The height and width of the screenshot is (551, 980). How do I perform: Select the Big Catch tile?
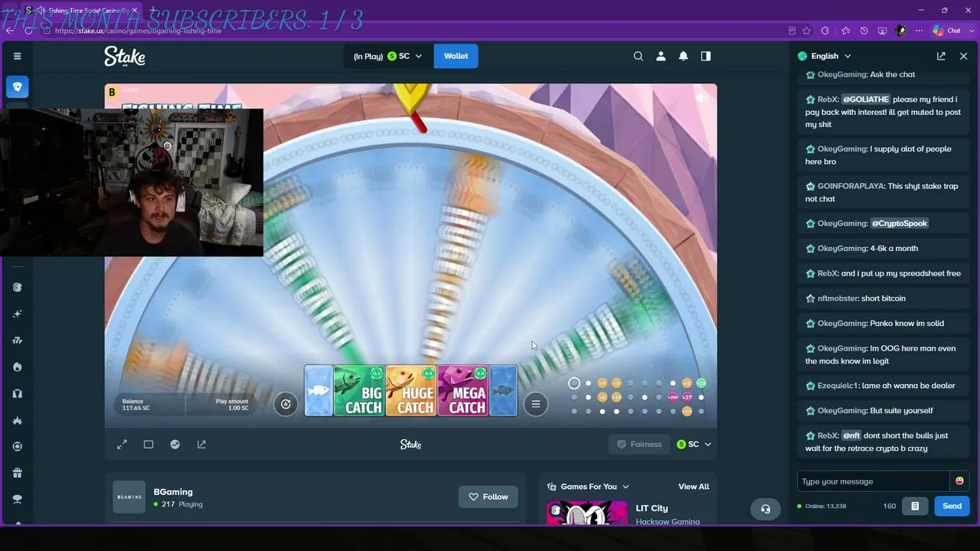point(359,391)
